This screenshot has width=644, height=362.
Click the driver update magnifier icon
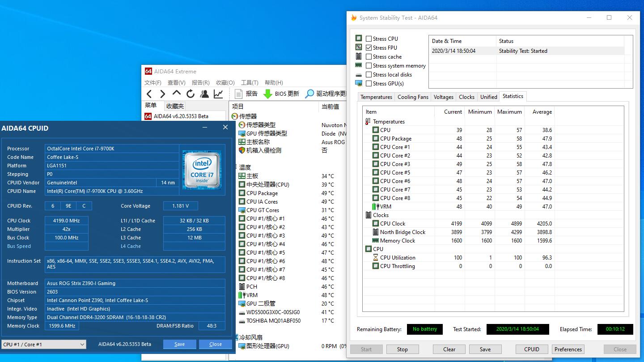tap(309, 94)
